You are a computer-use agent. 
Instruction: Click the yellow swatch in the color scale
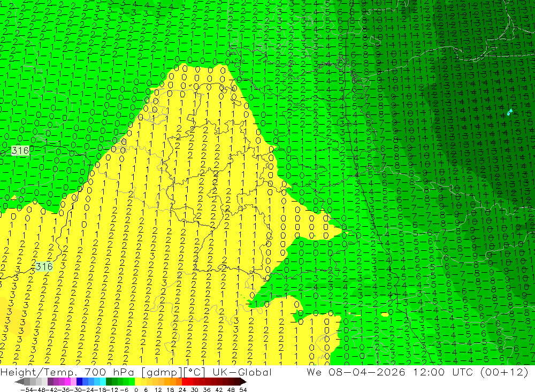[138, 382]
